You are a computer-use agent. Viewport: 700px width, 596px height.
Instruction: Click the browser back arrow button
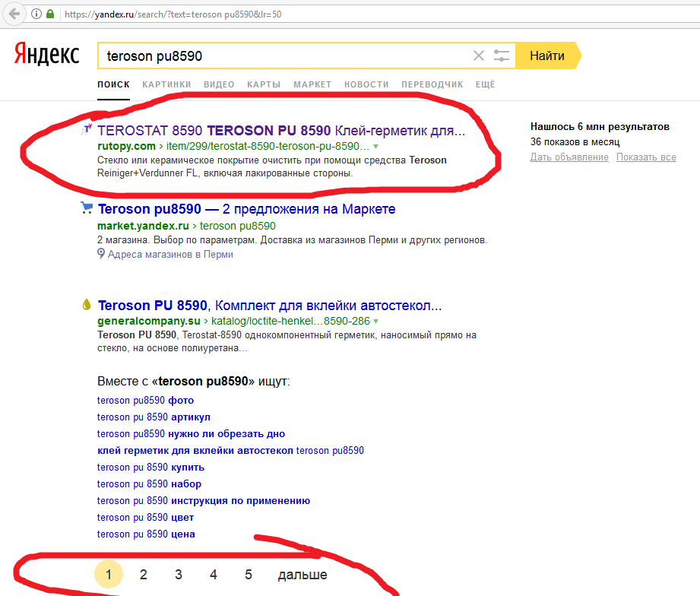[14, 14]
